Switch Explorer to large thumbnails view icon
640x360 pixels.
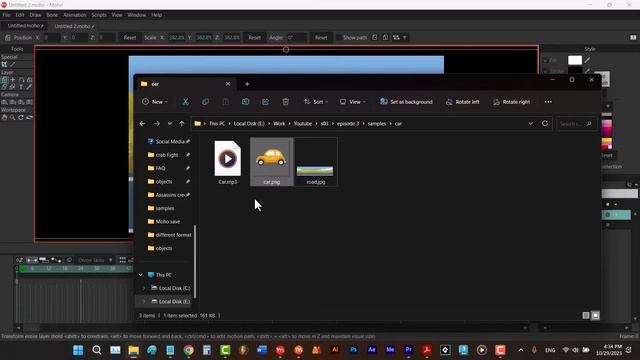(x=596, y=316)
